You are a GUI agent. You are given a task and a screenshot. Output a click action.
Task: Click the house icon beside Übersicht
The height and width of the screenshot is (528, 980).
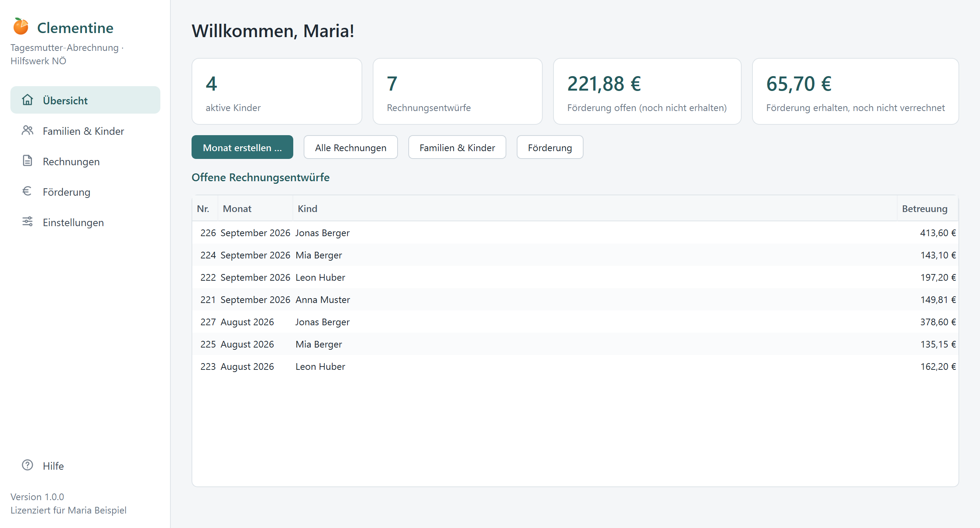pos(27,100)
